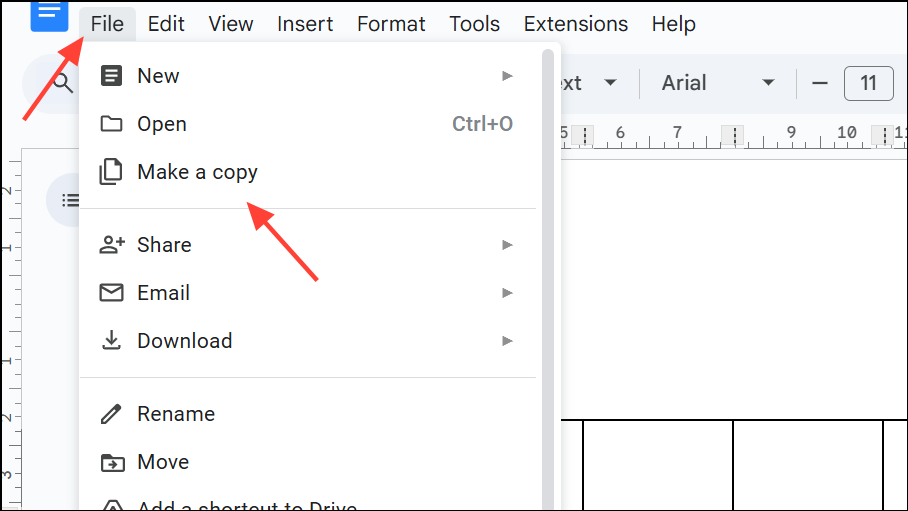The height and width of the screenshot is (511, 908).
Task: Click the search magnifier icon in toolbar
Action: 63,83
